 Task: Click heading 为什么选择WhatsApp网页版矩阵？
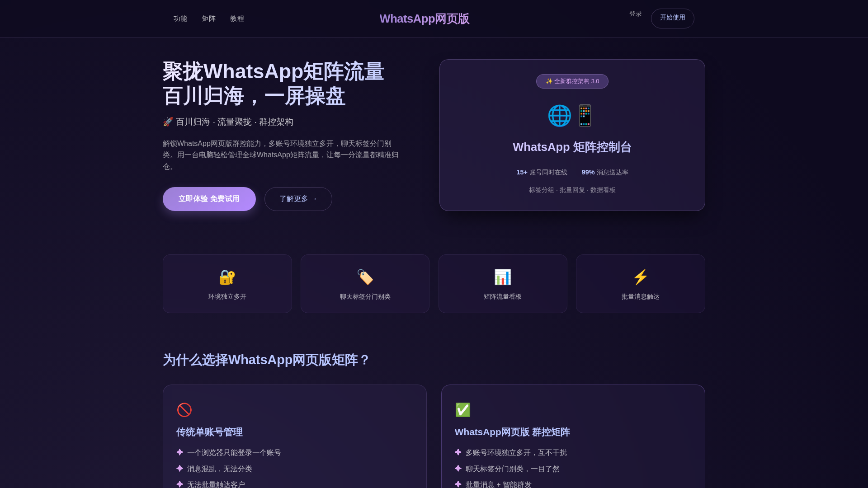point(266,360)
